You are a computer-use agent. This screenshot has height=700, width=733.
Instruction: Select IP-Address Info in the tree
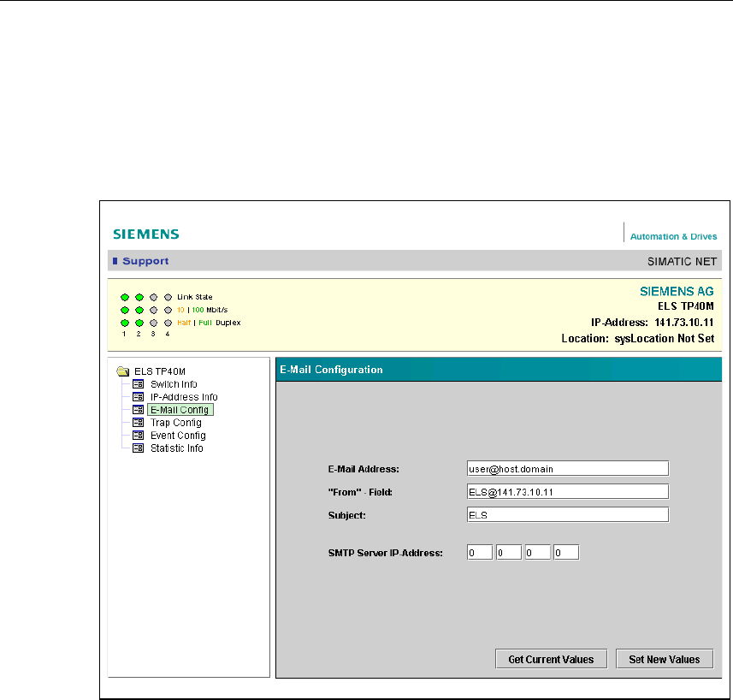pos(184,396)
